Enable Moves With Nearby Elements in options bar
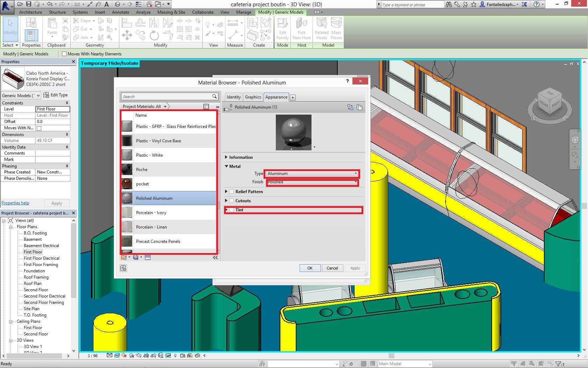588x368 pixels. pyautogui.click(x=64, y=54)
